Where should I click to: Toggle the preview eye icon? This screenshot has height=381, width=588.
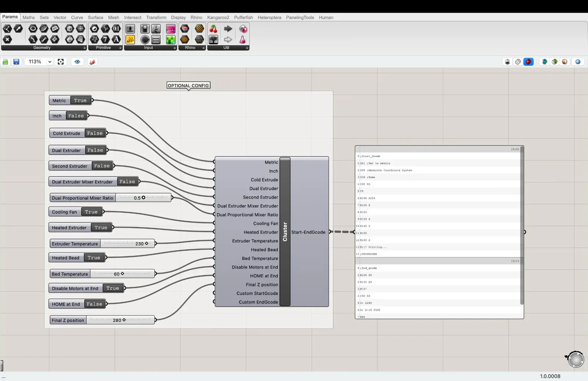point(77,62)
